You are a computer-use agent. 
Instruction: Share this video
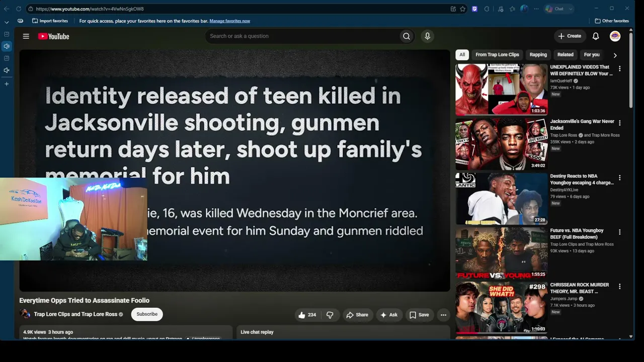pyautogui.click(x=357, y=315)
